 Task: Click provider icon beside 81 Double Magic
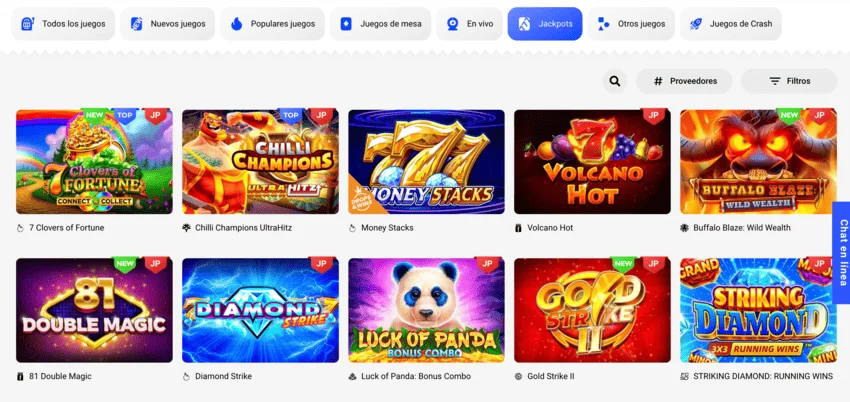(x=21, y=376)
